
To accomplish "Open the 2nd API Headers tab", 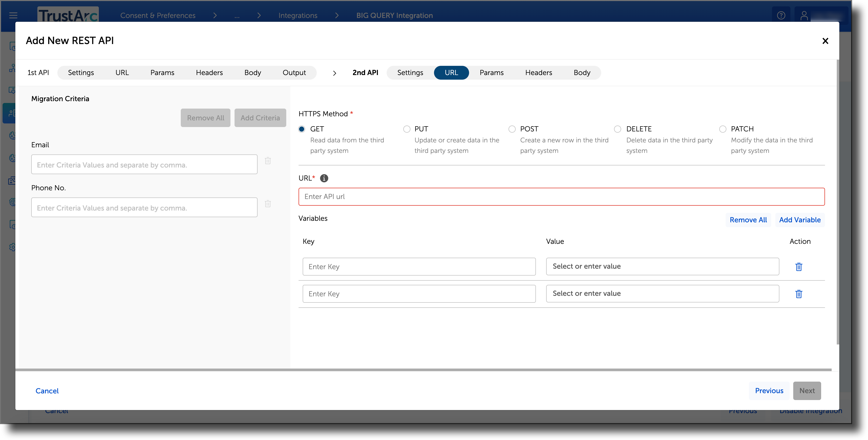I will tap(538, 73).
